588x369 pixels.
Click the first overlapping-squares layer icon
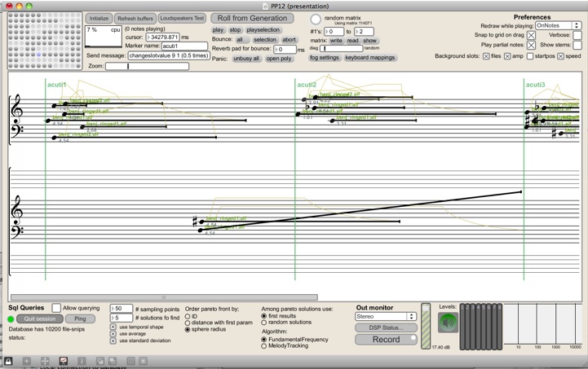click(x=100, y=361)
